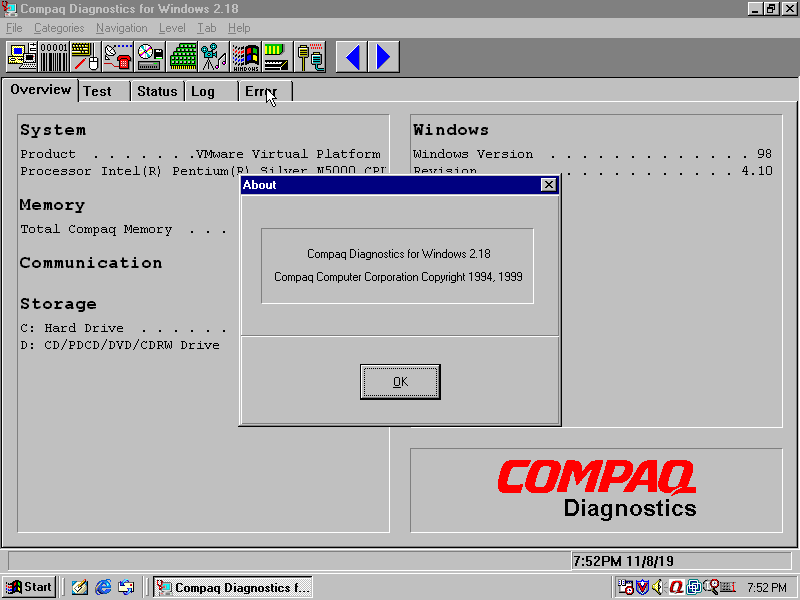
Task: Select the Product VMware Virtual Platform line
Action: pyautogui.click(x=201, y=154)
